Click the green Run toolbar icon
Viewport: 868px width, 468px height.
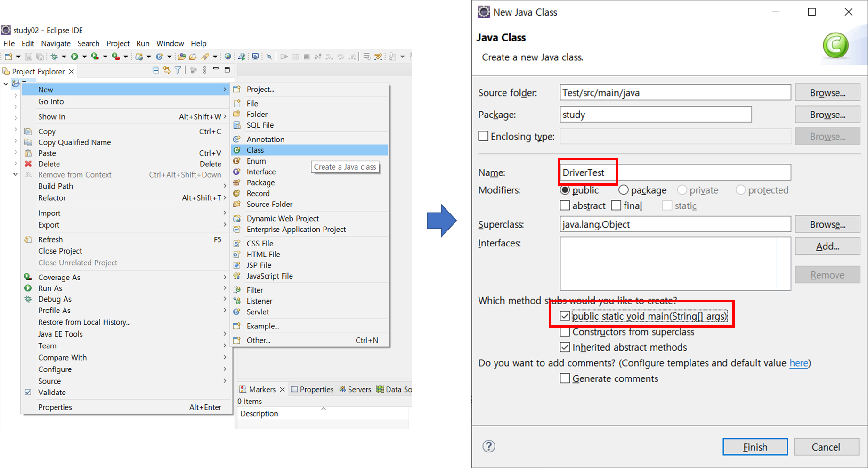pos(74,57)
